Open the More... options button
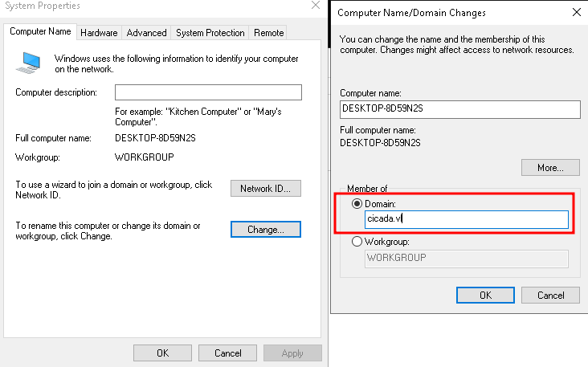 coord(550,168)
